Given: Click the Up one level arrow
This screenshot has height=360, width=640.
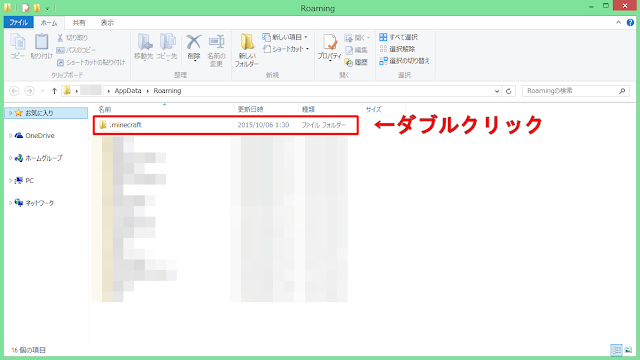Looking at the screenshot, I should click(x=54, y=91).
